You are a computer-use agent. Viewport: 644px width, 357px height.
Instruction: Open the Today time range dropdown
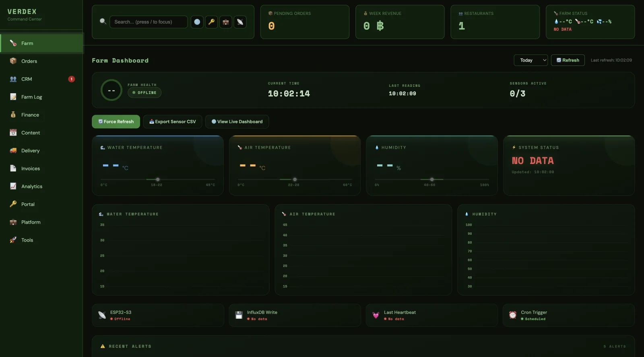530,60
